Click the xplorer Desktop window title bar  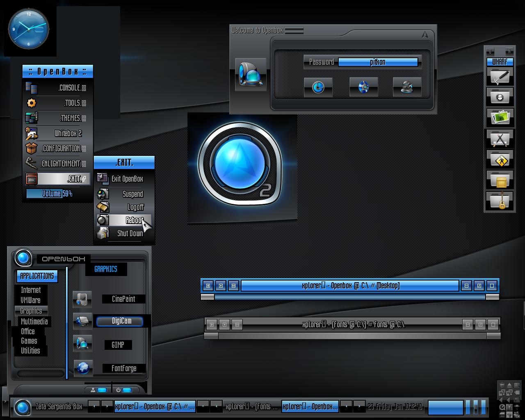[350, 285]
